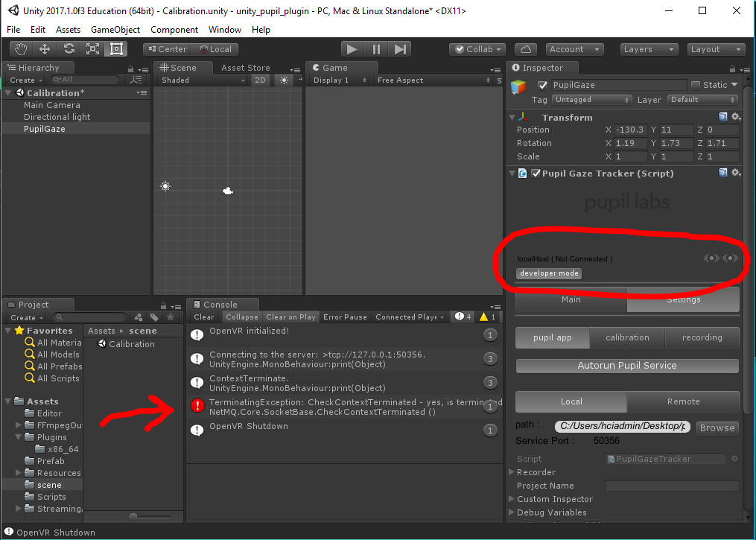The image size is (756, 540).
Task: Toggle warning message filter in Console
Action: [487, 317]
